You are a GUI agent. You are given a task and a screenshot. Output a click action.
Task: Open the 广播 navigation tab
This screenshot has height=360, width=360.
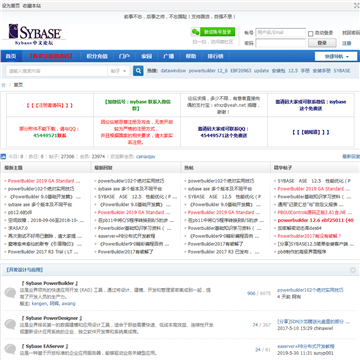[x=168, y=56]
